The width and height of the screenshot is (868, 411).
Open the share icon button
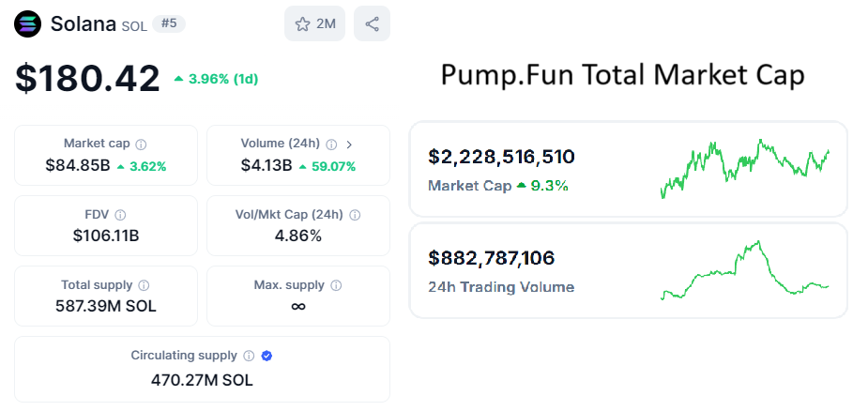click(372, 23)
